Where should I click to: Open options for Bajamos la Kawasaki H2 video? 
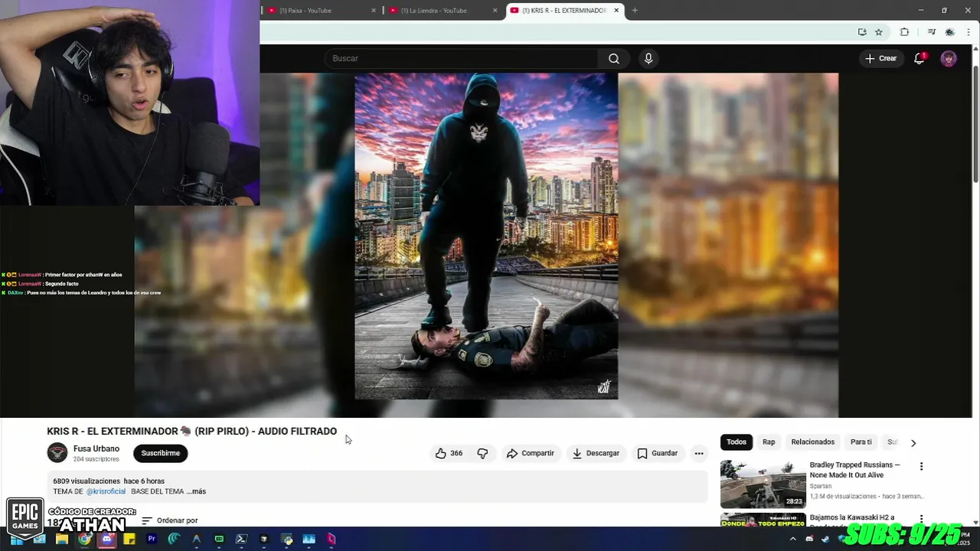(921, 519)
